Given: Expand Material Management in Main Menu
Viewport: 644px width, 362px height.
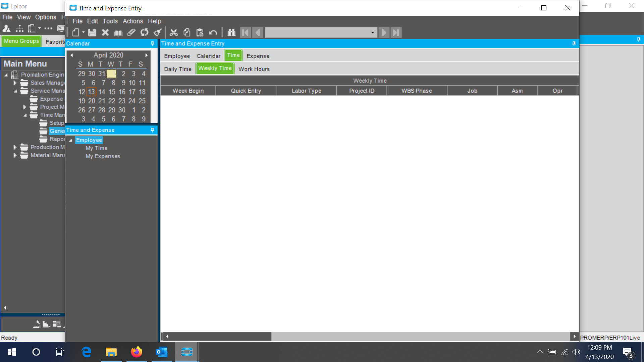Looking at the screenshot, I should [x=15, y=156].
